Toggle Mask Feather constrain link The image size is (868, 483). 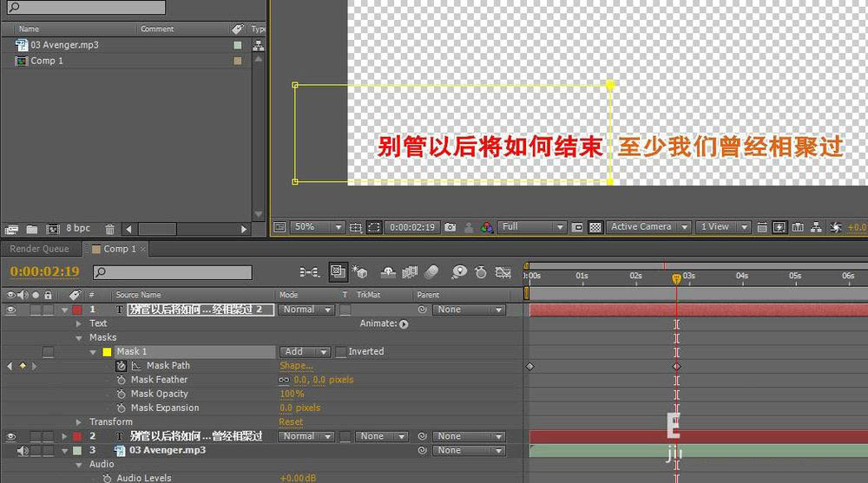(284, 380)
